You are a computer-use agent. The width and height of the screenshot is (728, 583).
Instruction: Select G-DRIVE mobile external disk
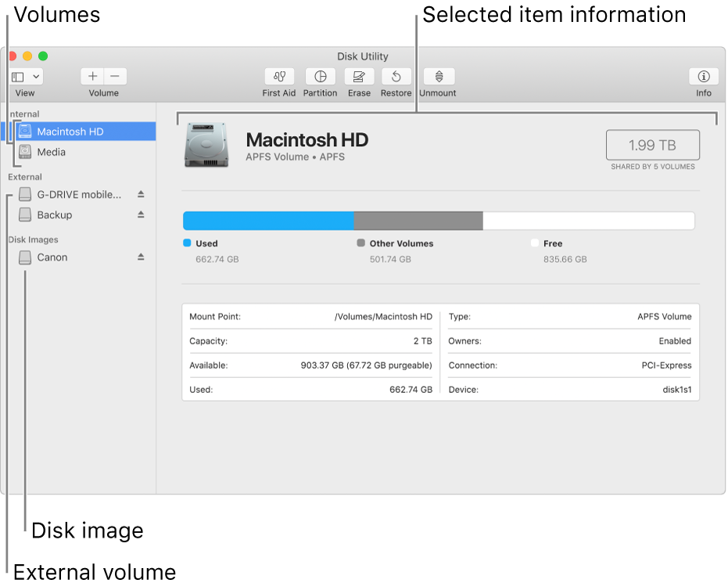[78, 194]
